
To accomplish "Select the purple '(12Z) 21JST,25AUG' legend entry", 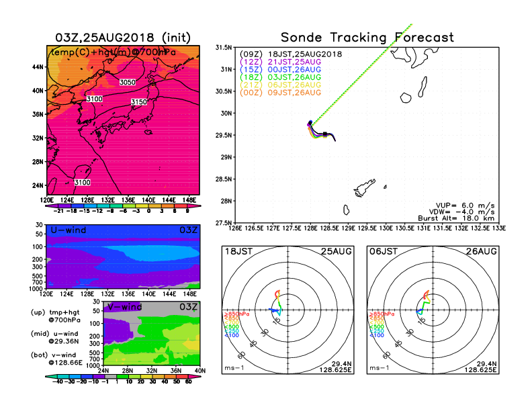I will (x=280, y=62).
